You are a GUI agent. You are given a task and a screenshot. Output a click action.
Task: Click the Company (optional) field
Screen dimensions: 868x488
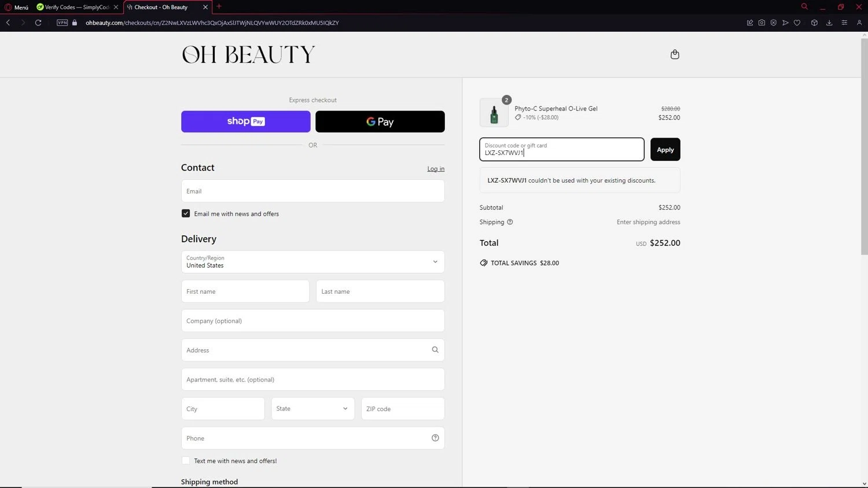click(313, 321)
